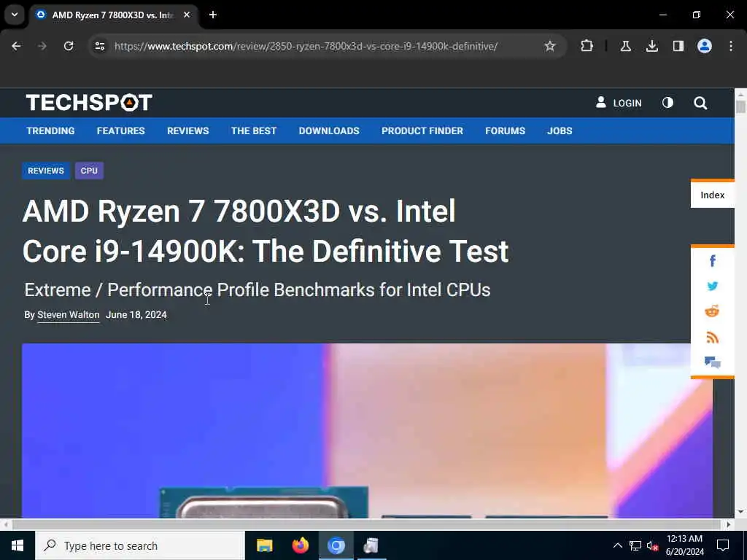
Task: Open Firefox from the taskbar
Action: 300,545
